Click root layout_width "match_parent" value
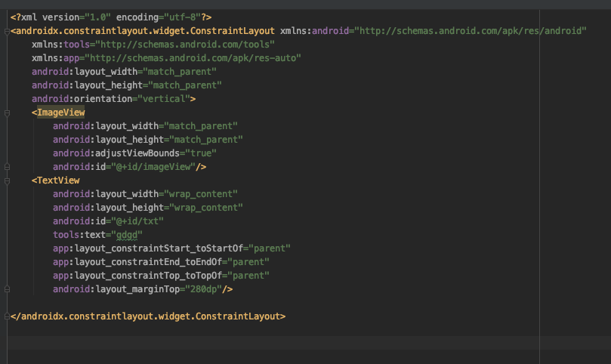611x364 pixels. pos(180,72)
